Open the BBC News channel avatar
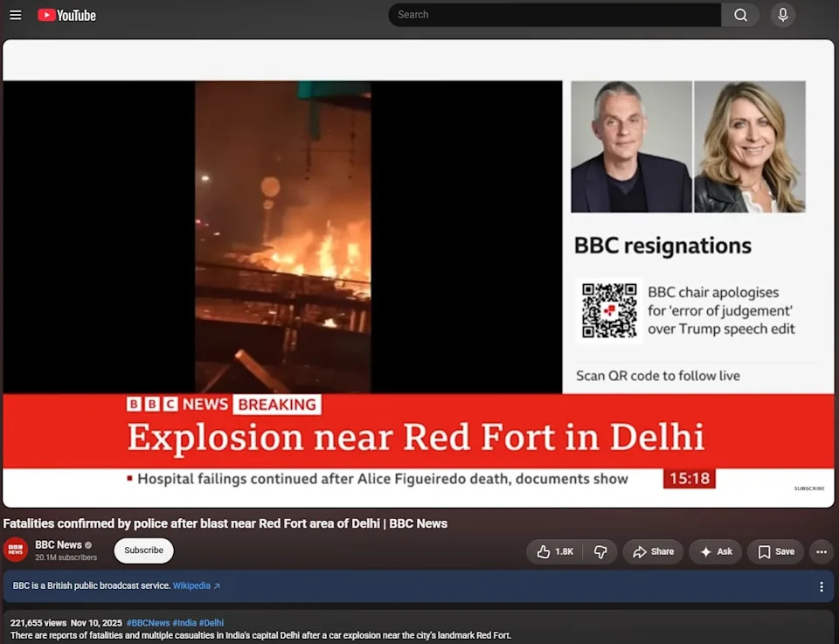 pos(16,550)
